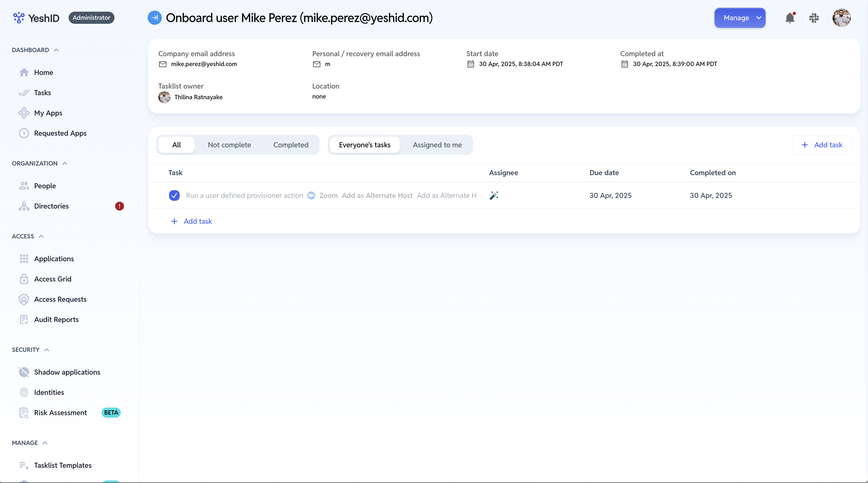Uncheck the completed provisioner action task
The height and width of the screenshot is (483, 868).
[x=174, y=195]
